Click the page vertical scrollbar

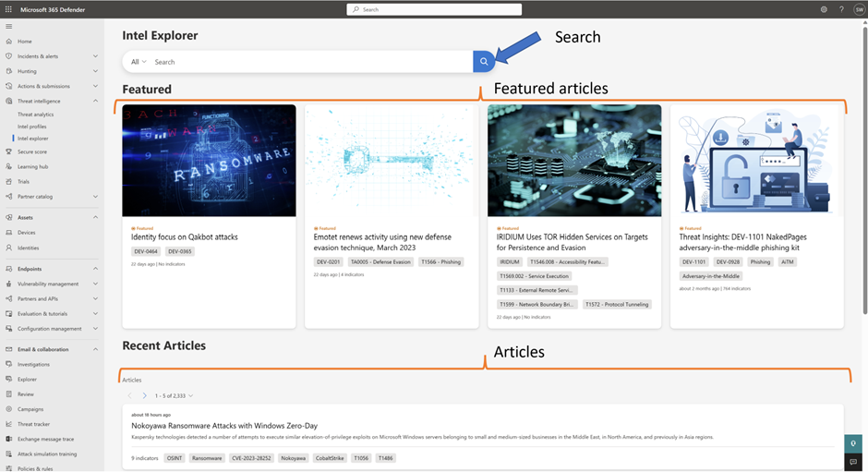pos(864,171)
